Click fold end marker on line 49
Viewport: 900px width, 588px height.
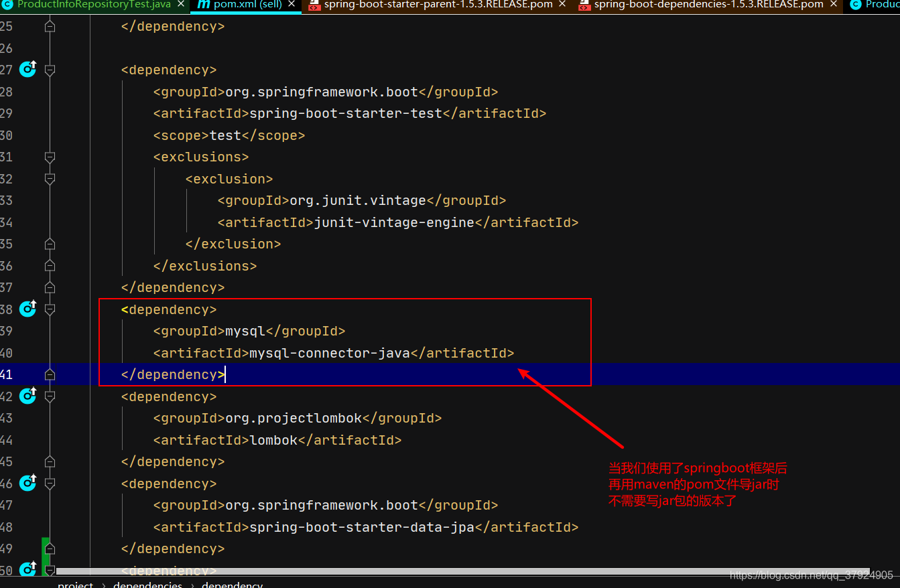(50, 548)
